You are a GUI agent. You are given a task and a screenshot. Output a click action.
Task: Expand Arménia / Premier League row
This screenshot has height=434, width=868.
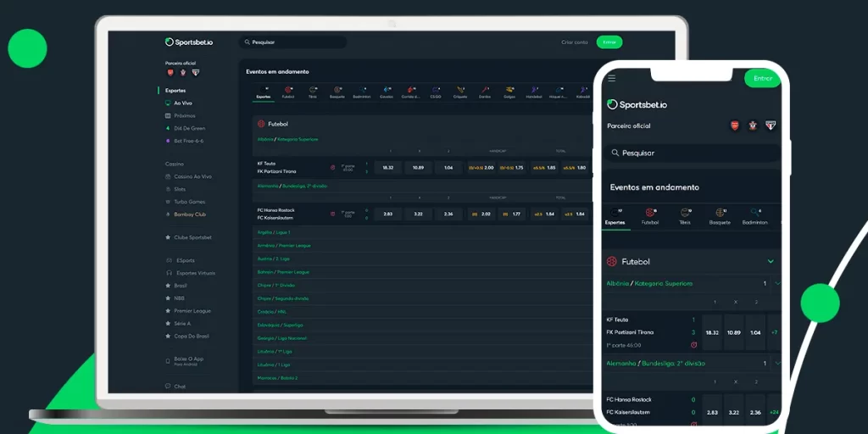pyautogui.click(x=422, y=245)
